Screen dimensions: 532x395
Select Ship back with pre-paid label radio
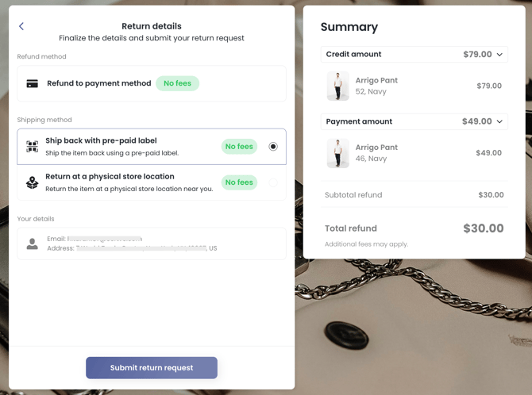pyautogui.click(x=273, y=147)
